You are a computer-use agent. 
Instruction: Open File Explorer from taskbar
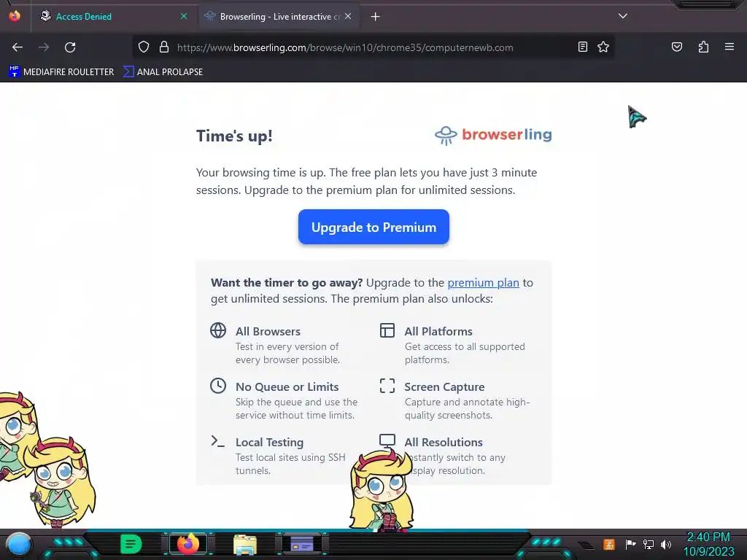pos(245,545)
